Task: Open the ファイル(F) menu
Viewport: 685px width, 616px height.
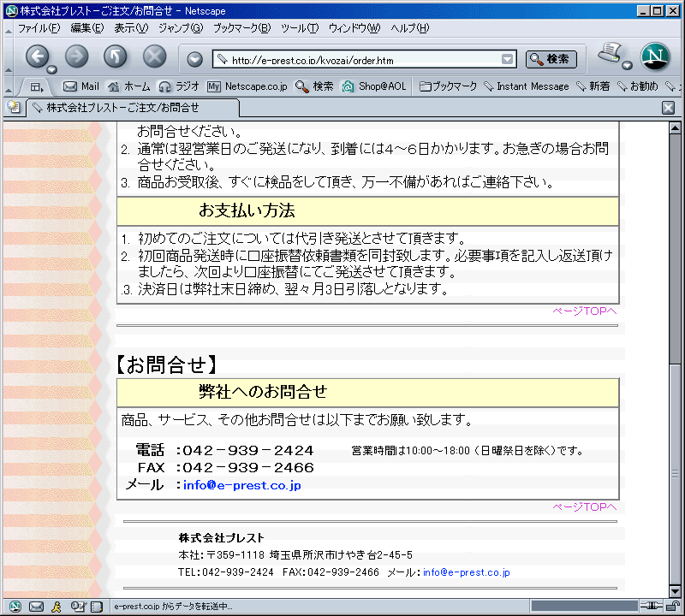Action: pyautogui.click(x=39, y=28)
